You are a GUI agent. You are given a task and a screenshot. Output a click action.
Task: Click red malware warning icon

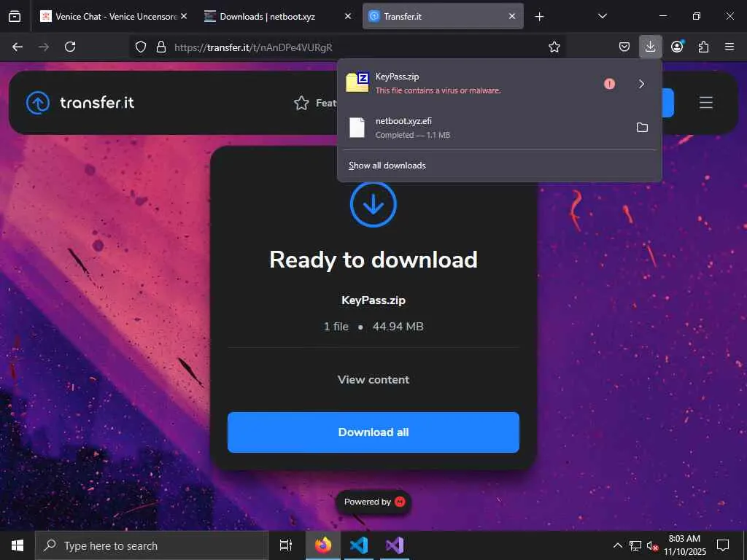[609, 84]
